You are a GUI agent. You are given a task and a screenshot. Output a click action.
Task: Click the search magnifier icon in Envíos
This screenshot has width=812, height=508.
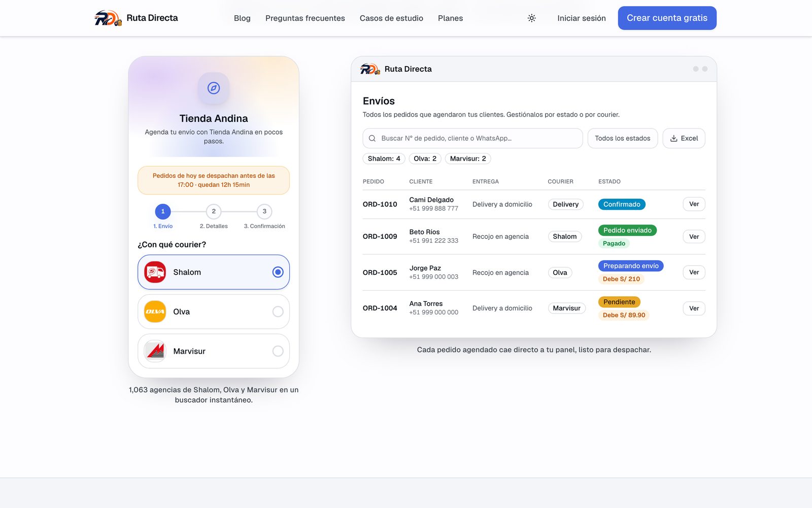coord(372,138)
